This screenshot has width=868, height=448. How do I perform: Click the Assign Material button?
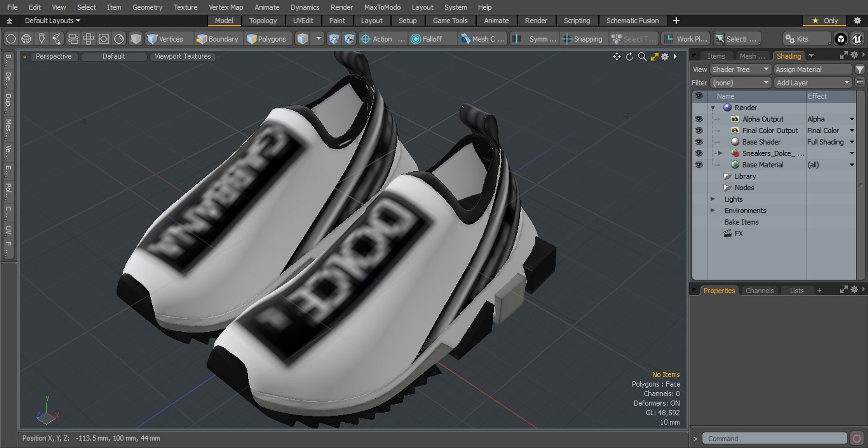pyautogui.click(x=812, y=69)
